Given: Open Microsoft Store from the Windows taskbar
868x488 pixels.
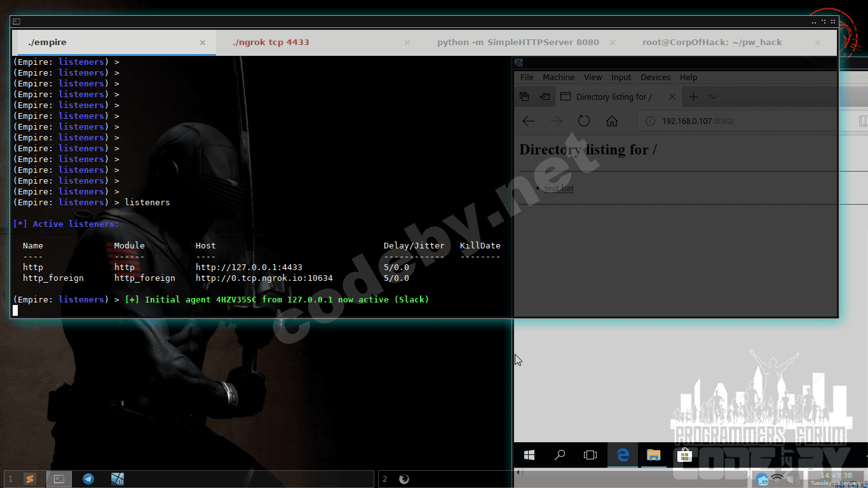Looking at the screenshot, I should point(684,455).
